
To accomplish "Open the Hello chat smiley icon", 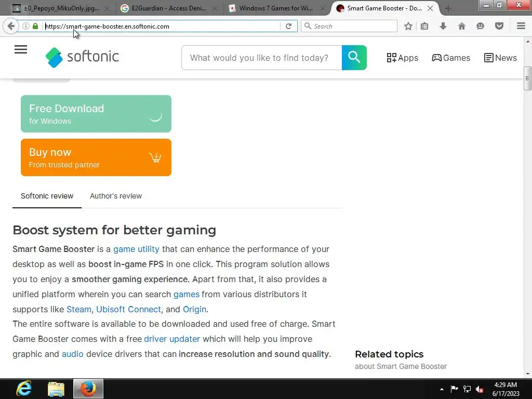I will click(x=480, y=26).
